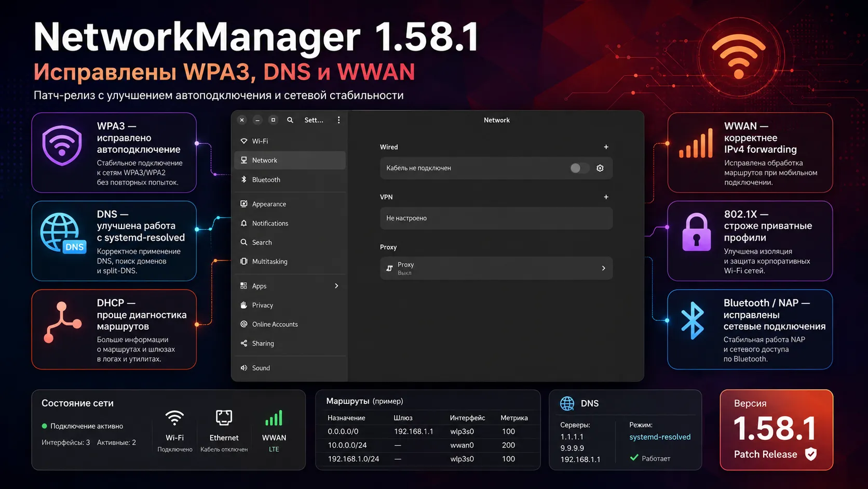
Task: Click the 'Метрика' column header
Action: (514, 418)
